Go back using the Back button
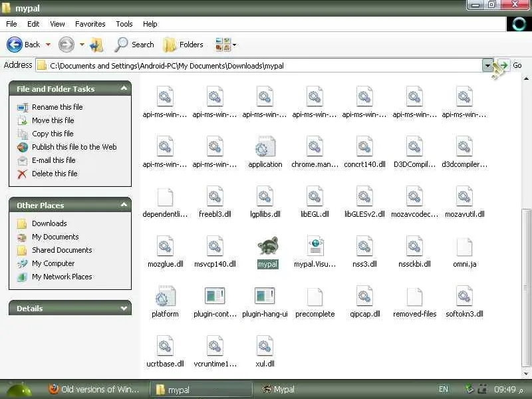The height and width of the screenshot is (399, 532). point(23,45)
